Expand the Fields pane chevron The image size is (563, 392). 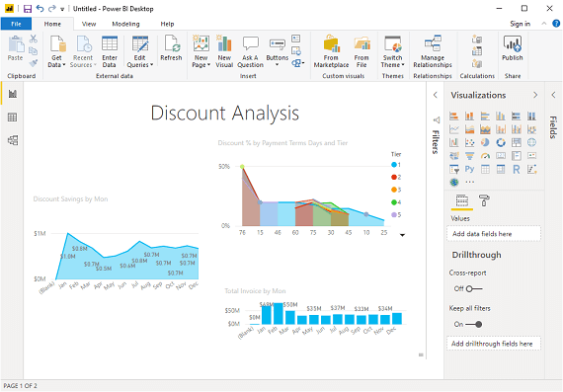click(553, 95)
